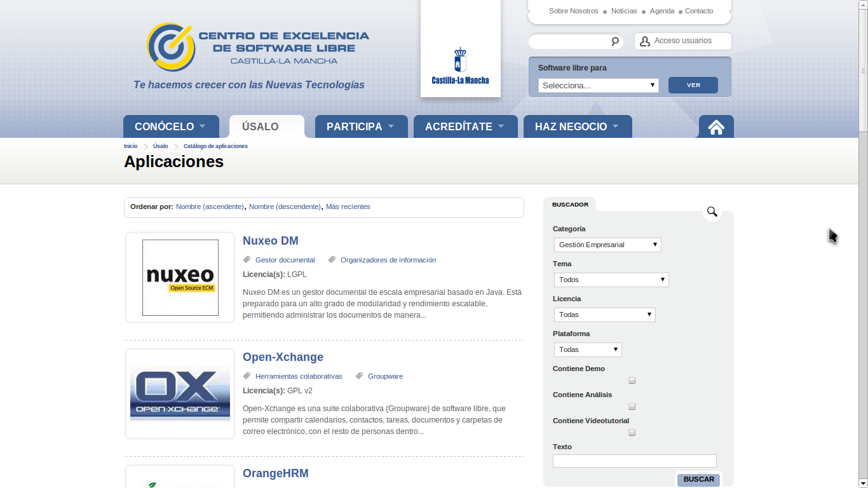
Task: Click the Organizadores de información tag
Action: click(x=388, y=260)
